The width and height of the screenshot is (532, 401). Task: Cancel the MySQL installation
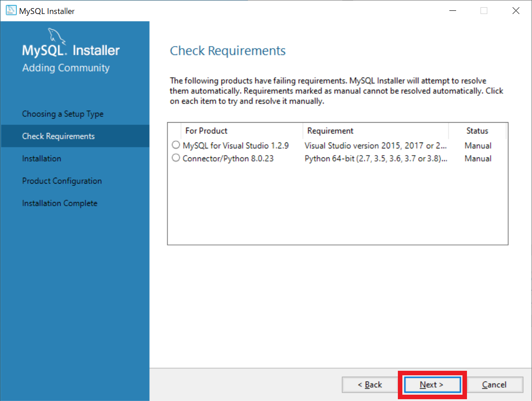[495, 385]
